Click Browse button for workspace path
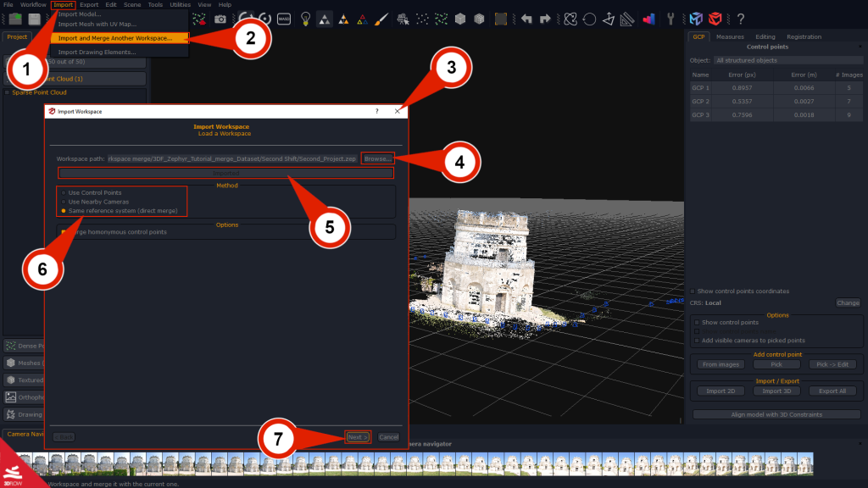868x488 pixels. tap(377, 158)
